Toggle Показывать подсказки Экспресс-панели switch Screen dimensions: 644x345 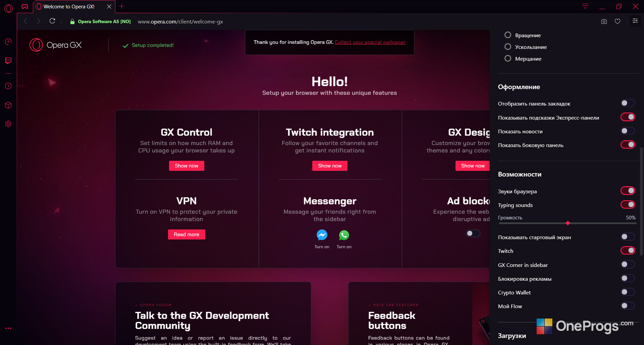point(628,117)
